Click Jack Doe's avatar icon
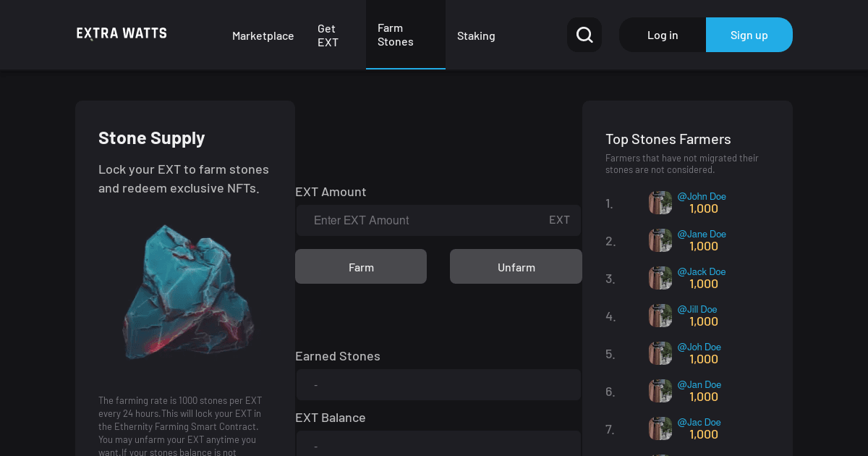 pos(660,278)
